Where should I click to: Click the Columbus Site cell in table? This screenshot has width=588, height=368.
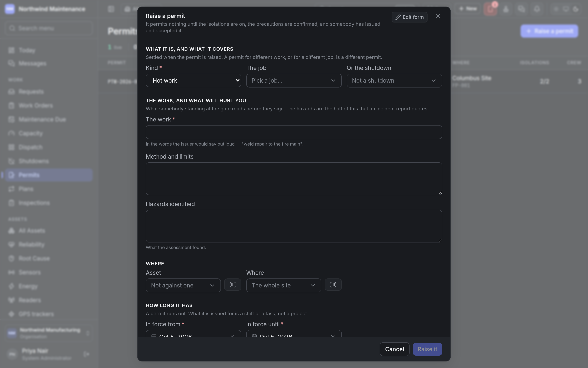(471, 81)
